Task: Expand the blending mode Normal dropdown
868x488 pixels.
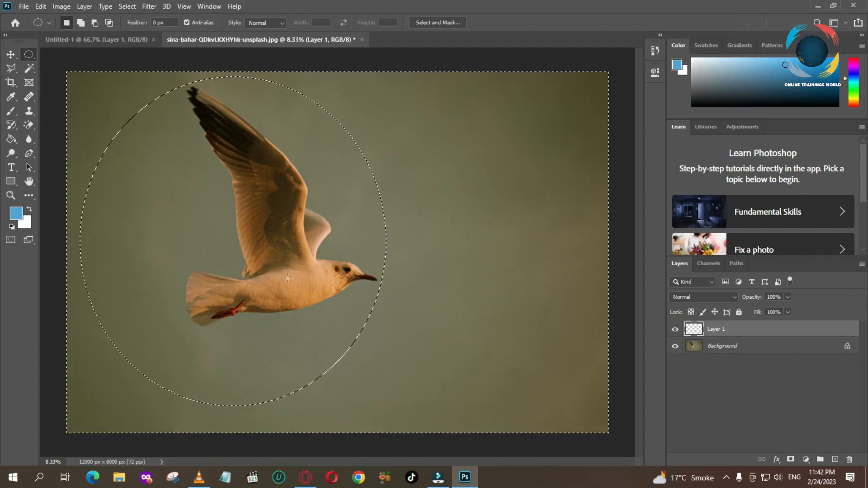Action: 703,297
